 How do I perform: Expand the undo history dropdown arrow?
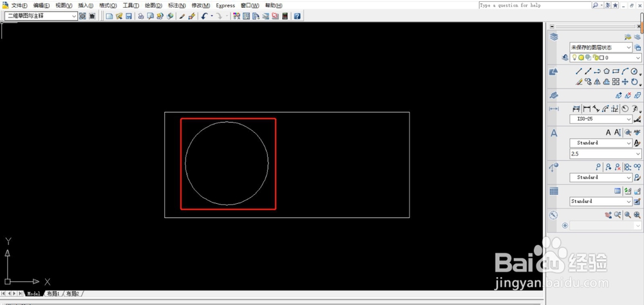212,16
